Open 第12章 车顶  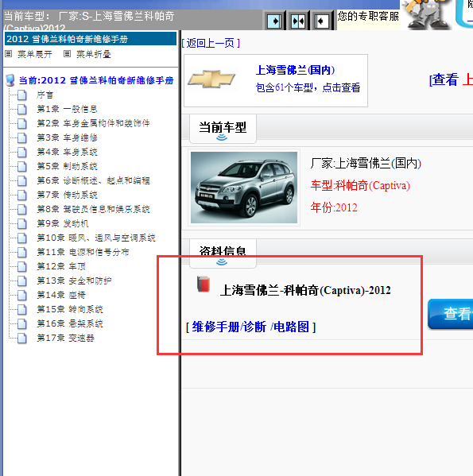pyautogui.click(x=61, y=266)
